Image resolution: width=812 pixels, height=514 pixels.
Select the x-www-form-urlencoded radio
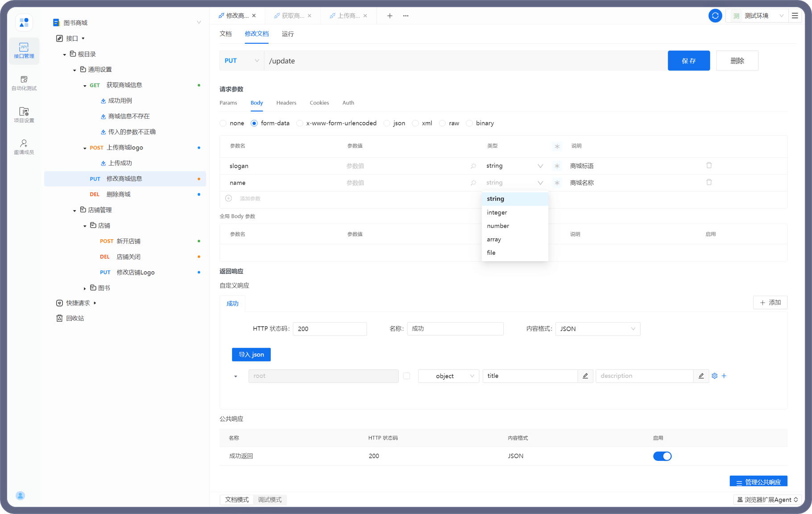pyautogui.click(x=300, y=123)
